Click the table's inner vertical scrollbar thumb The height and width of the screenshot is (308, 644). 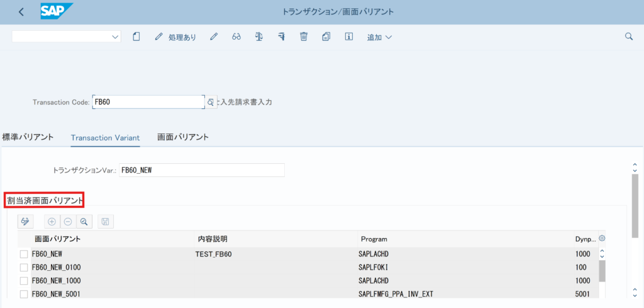click(602, 271)
